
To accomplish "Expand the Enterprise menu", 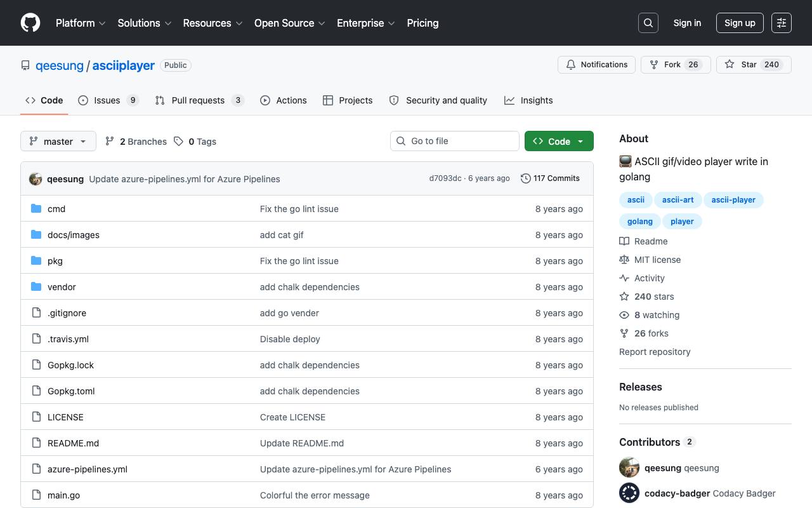I will point(366,23).
